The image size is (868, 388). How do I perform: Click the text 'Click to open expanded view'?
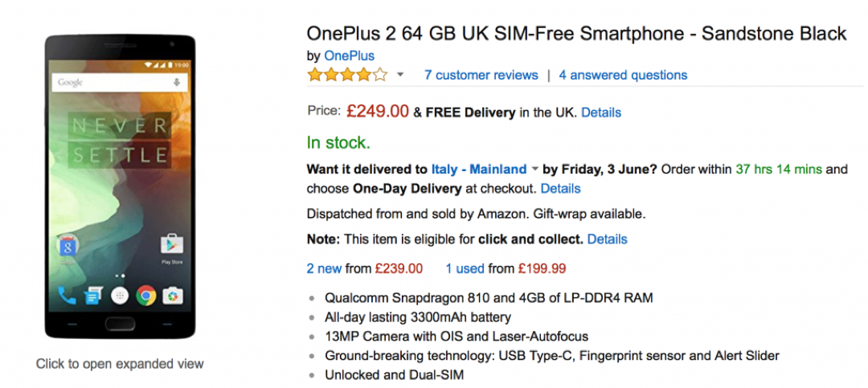pos(120,364)
